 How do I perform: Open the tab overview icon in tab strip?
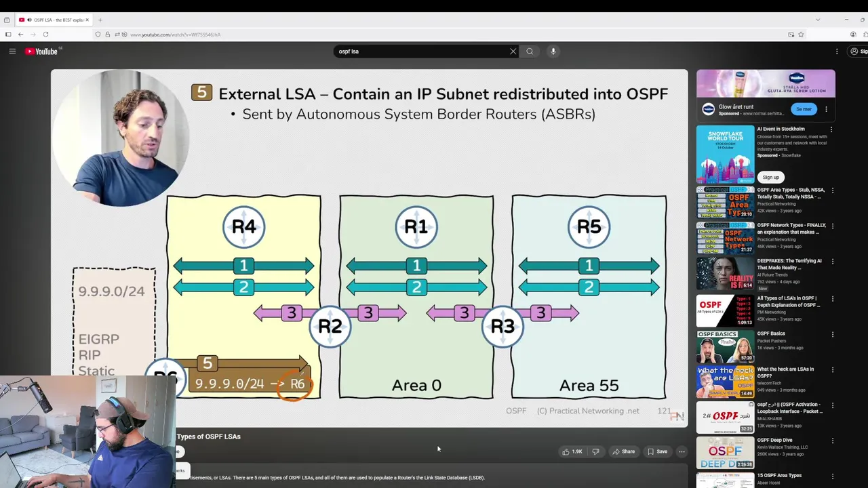(7, 20)
